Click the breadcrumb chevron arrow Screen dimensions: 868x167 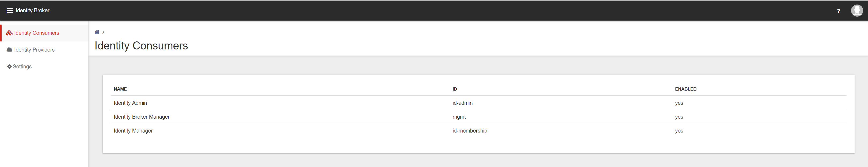[x=103, y=32]
